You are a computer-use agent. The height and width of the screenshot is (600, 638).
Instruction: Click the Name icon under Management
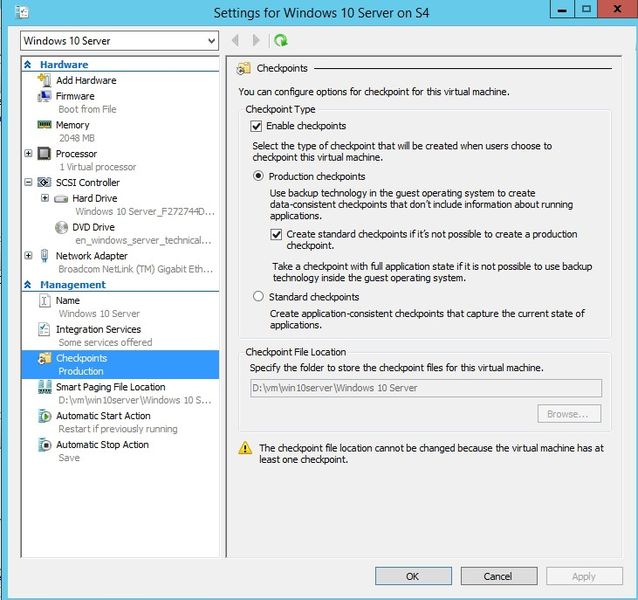coord(44,300)
